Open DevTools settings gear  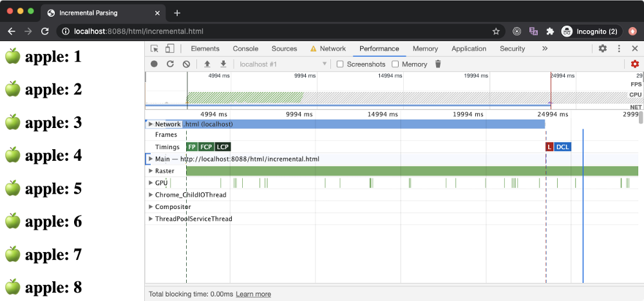click(x=603, y=48)
